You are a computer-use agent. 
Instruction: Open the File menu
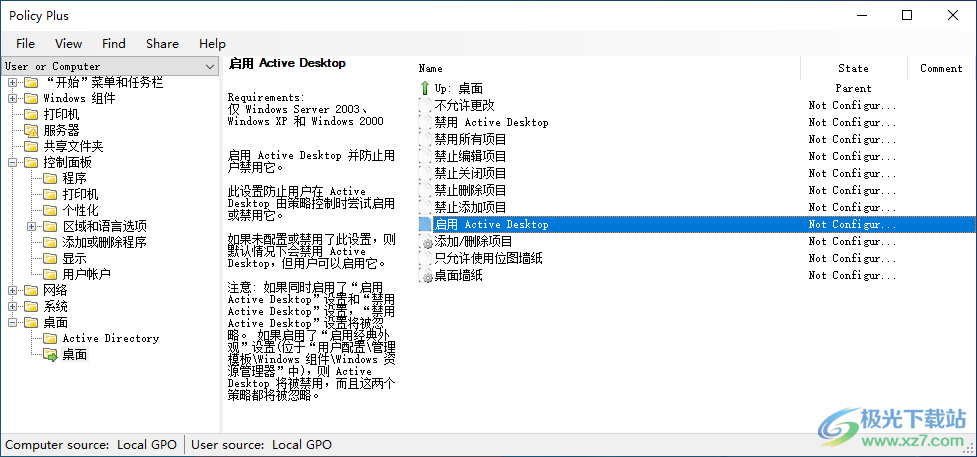pos(26,44)
